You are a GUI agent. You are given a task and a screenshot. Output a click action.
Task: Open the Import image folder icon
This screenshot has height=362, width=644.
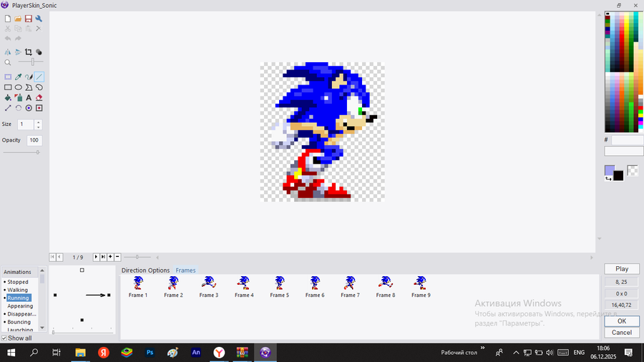[x=18, y=19]
